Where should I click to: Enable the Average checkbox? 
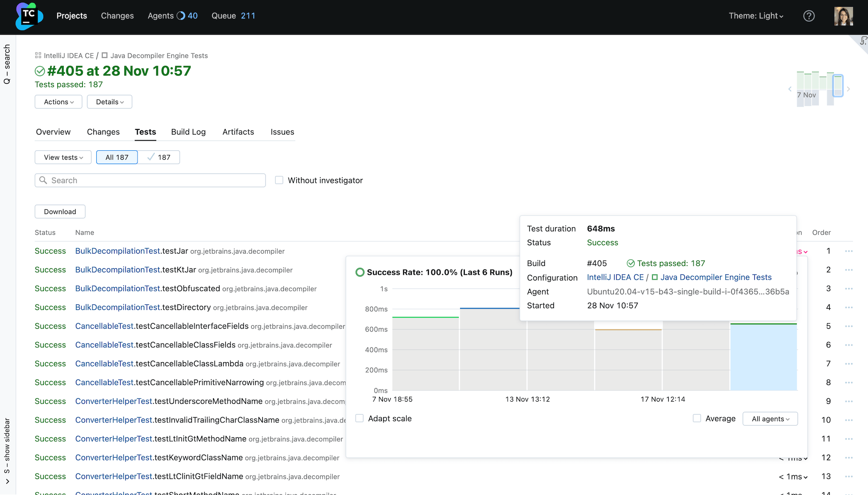click(x=697, y=418)
